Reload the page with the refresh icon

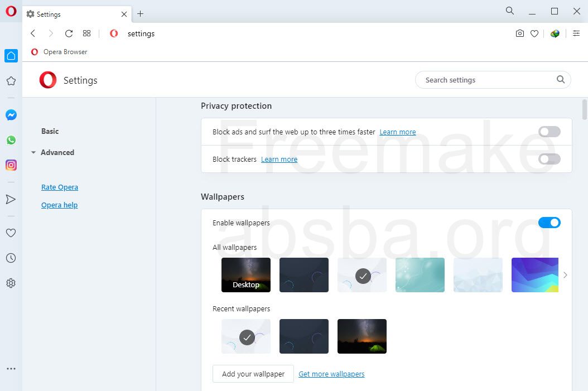pyautogui.click(x=69, y=33)
